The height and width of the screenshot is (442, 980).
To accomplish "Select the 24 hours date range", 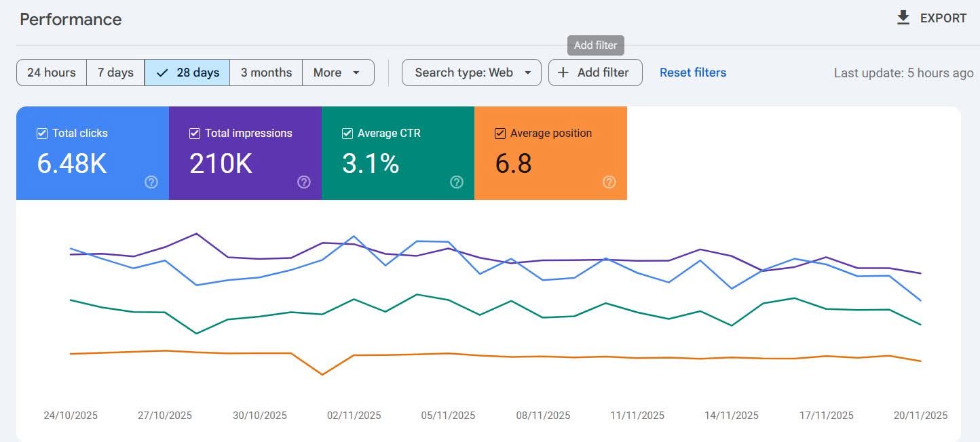I will pos(51,73).
